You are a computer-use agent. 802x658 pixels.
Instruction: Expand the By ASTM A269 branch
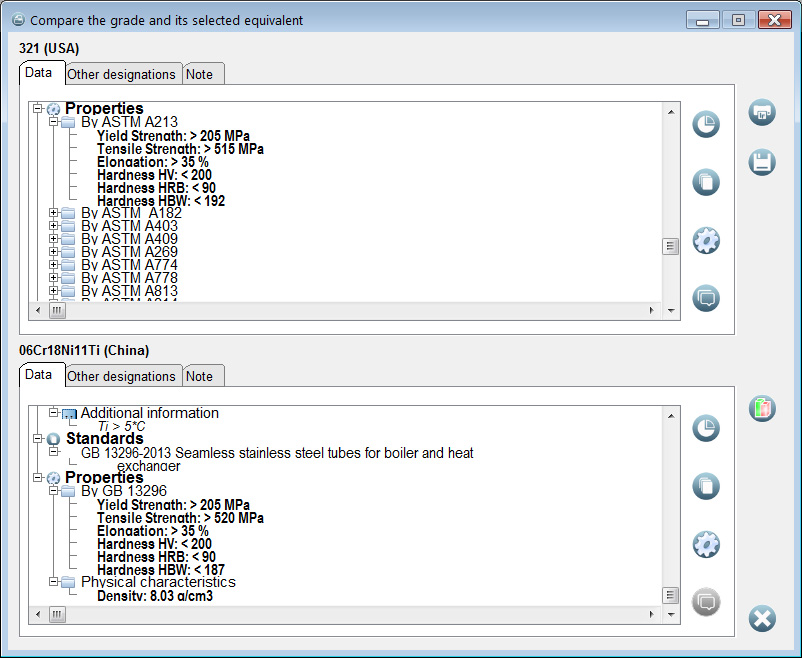[53, 251]
